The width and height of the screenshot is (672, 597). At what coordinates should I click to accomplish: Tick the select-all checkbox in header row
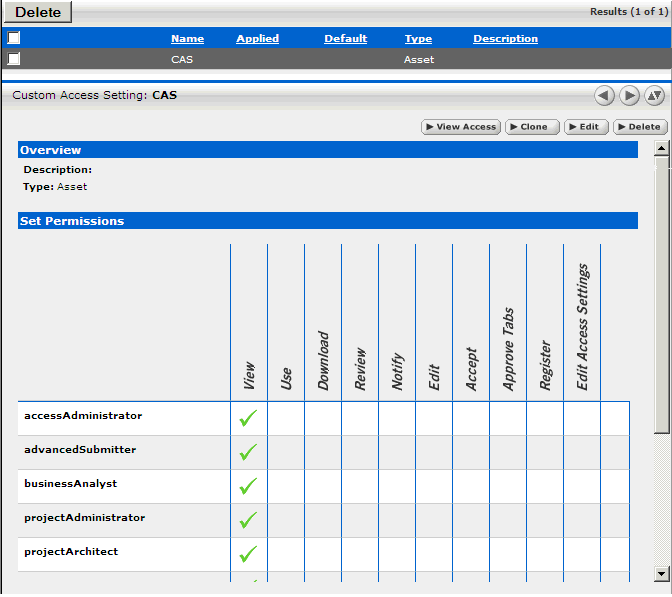(x=14, y=38)
